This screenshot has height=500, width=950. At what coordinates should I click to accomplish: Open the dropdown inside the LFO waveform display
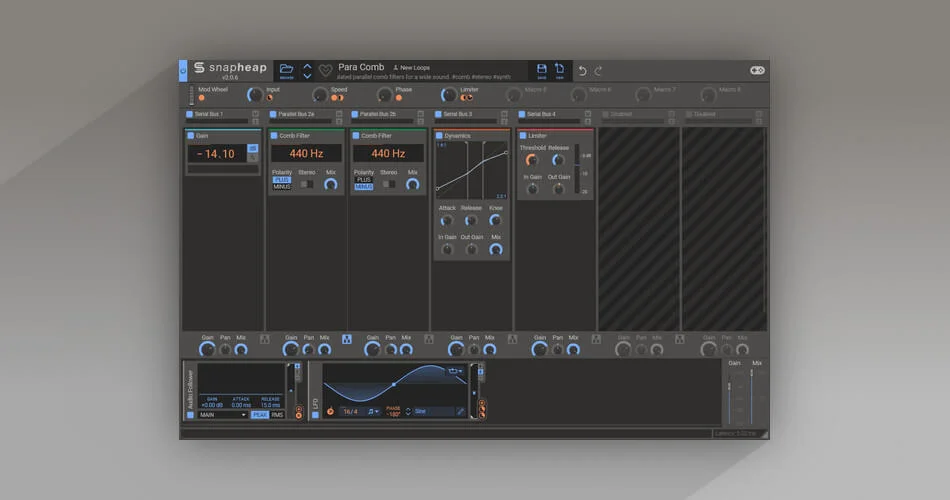[x=454, y=370]
